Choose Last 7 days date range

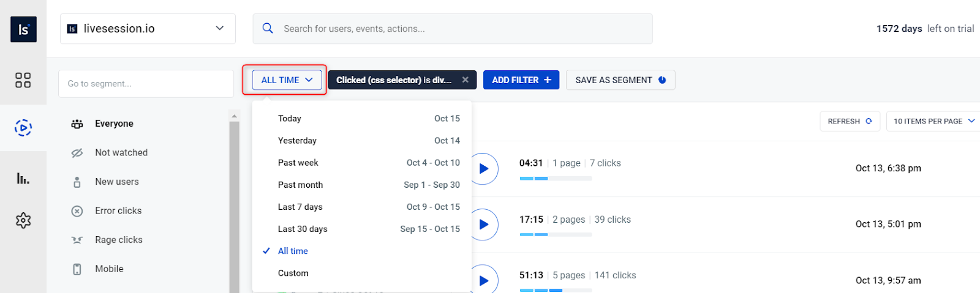coord(362,207)
